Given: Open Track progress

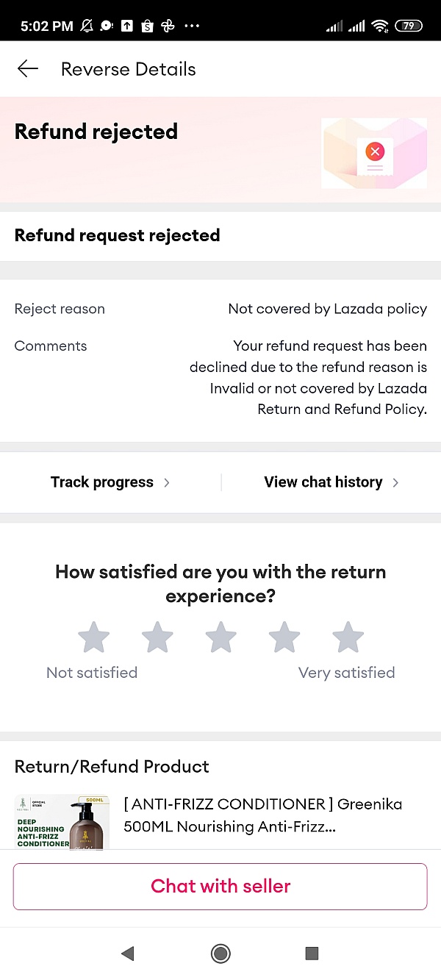Looking at the screenshot, I should coord(102,482).
